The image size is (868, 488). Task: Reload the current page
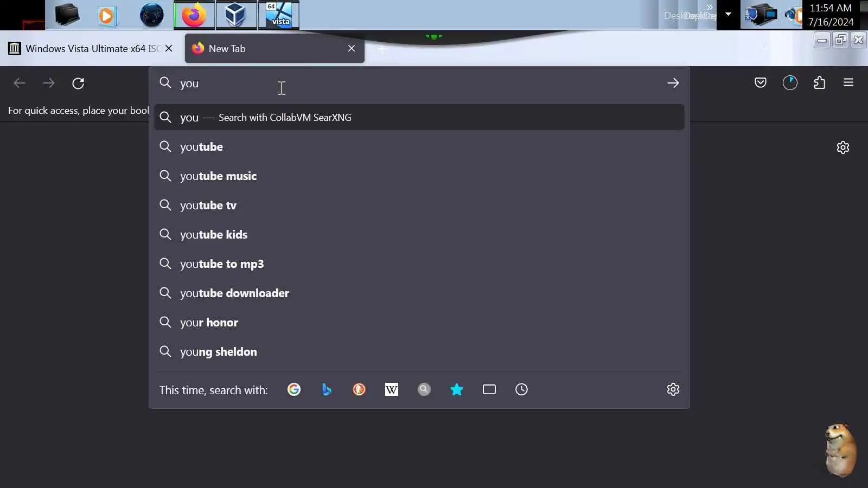point(78,83)
